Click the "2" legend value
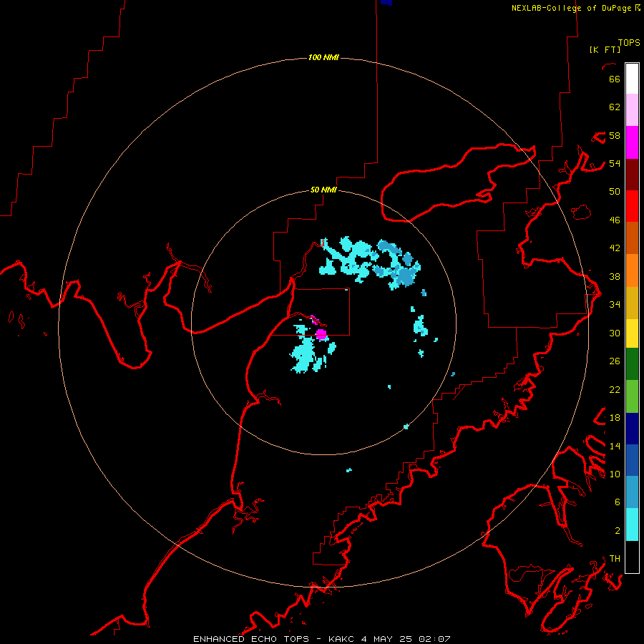The image size is (644, 644). click(618, 530)
